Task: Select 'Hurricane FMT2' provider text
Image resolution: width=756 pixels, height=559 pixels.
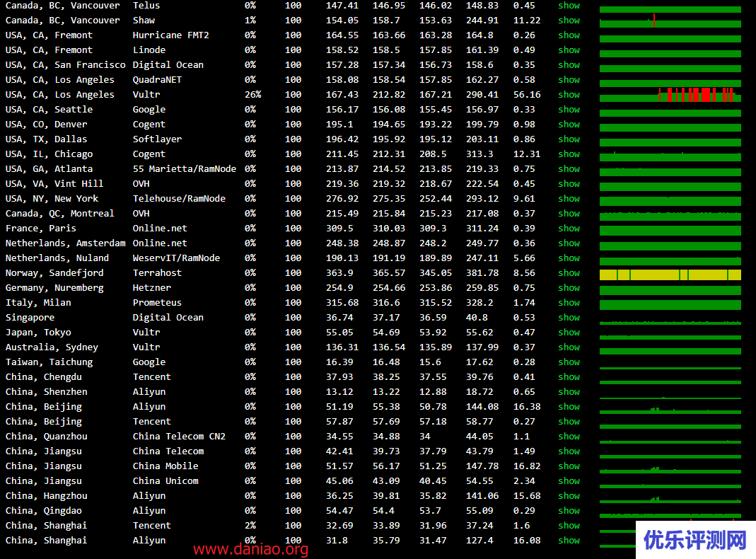Action: click(x=171, y=35)
